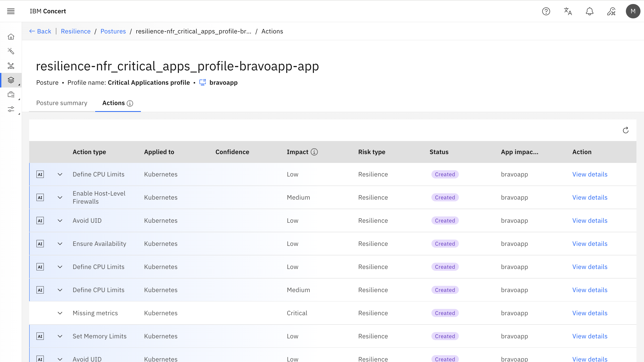Open the layers stack sidebar icon
The image size is (644, 362).
[x=11, y=80]
